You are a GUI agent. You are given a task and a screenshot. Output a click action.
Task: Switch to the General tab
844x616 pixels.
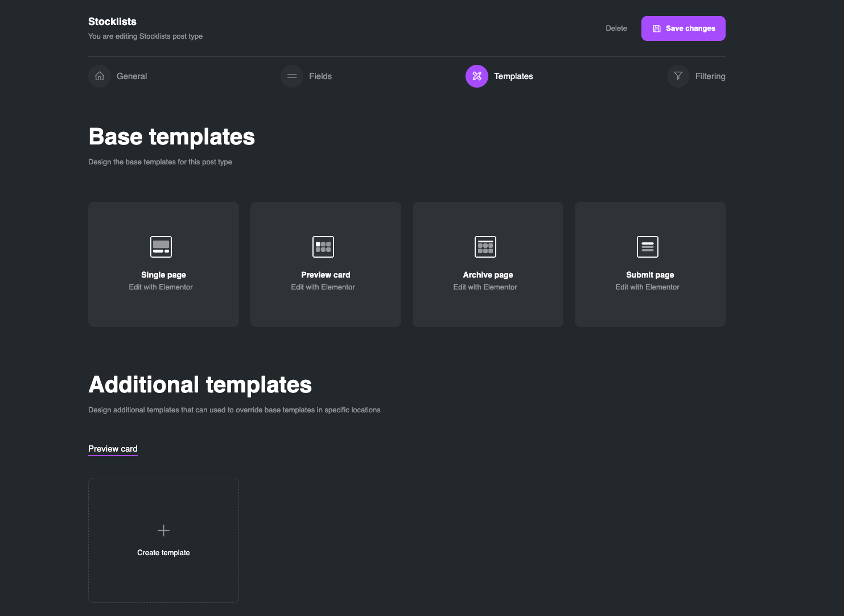pos(131,76)
